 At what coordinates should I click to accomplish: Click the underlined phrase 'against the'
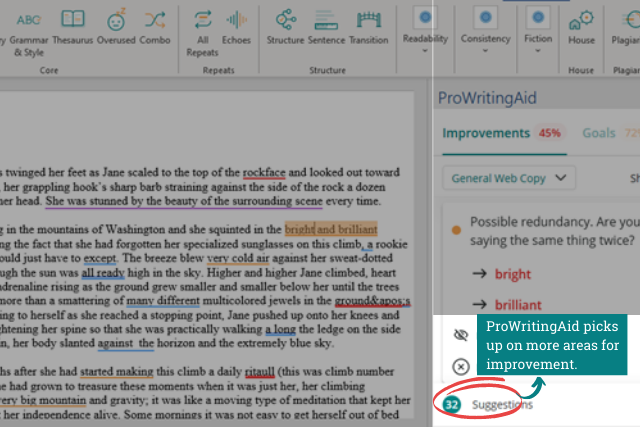click(126, 343)
